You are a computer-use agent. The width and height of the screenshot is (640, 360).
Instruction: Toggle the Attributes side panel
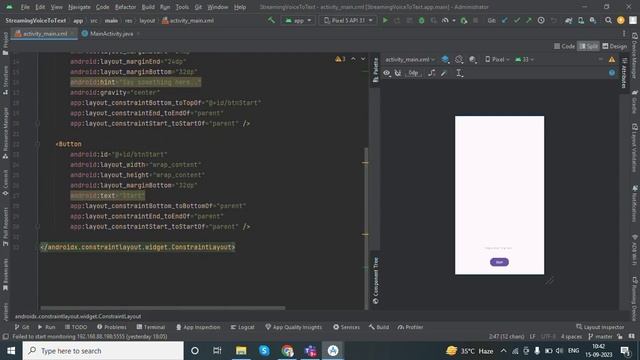pos(624,73)
